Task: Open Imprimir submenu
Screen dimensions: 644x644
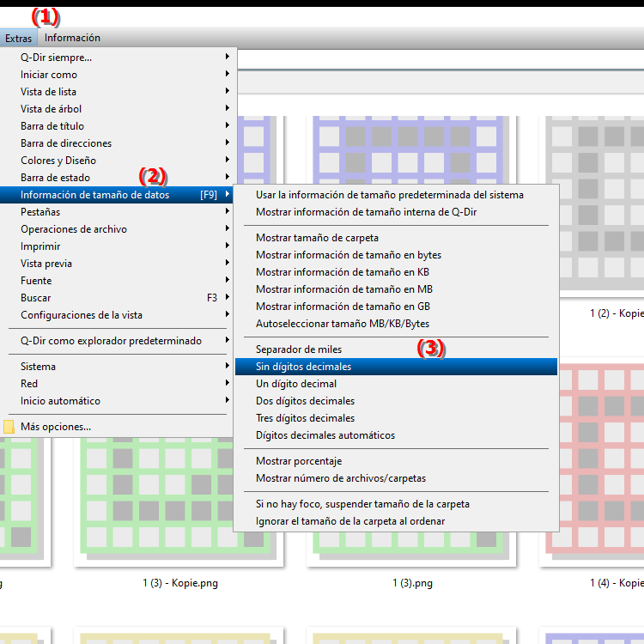Action: click(118, 246)
